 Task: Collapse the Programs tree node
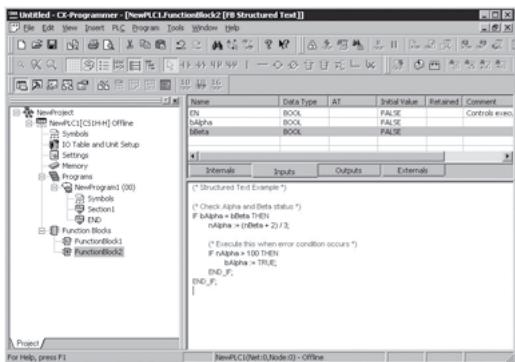coord(42,177)
